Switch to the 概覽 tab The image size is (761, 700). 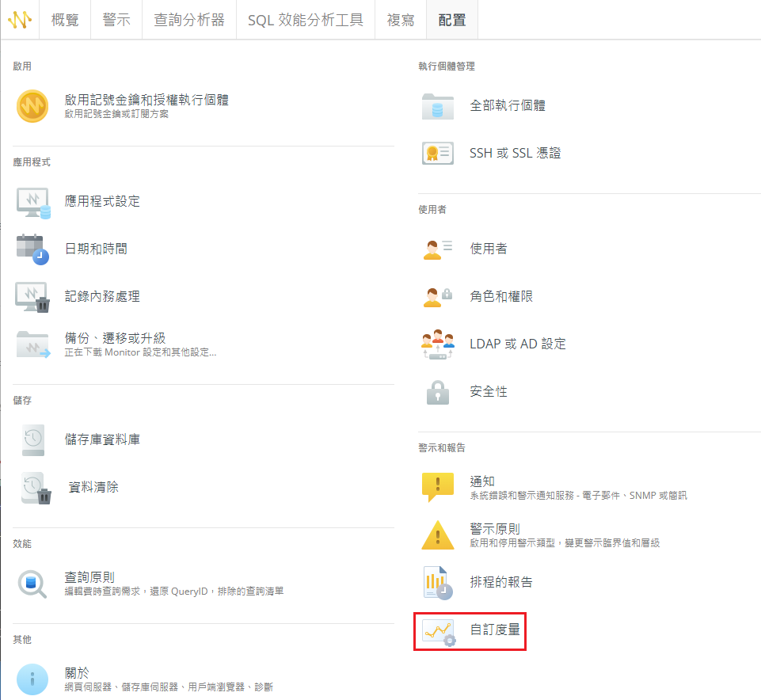pyautogui.click(x=65, y=20)
